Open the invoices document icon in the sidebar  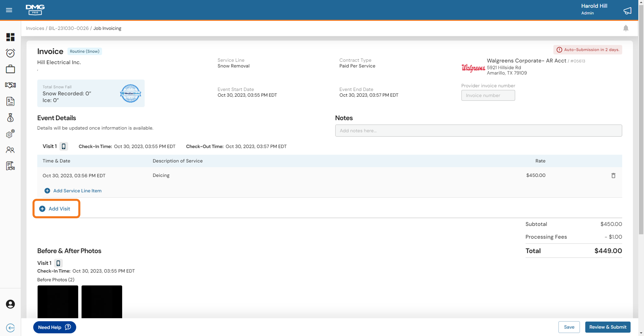10,101
